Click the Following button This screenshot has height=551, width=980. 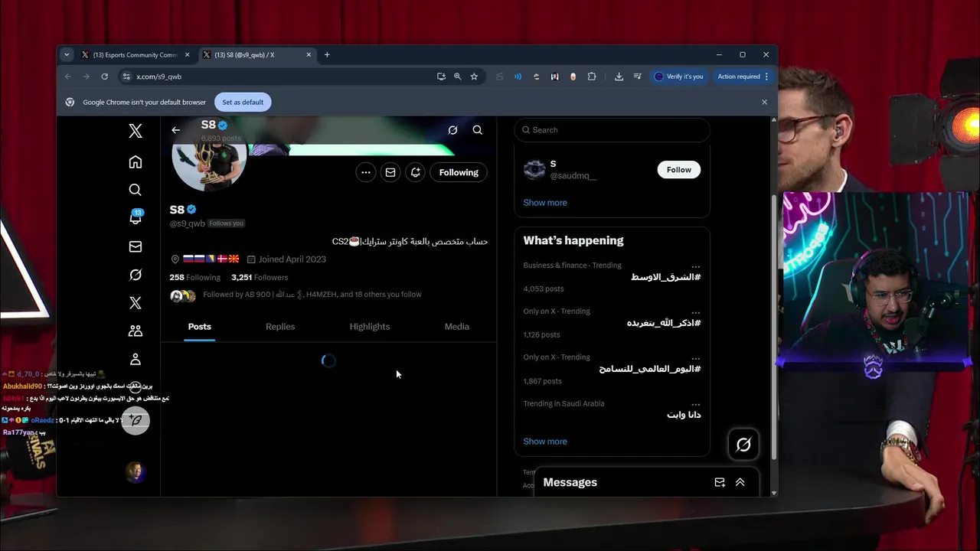459,172
